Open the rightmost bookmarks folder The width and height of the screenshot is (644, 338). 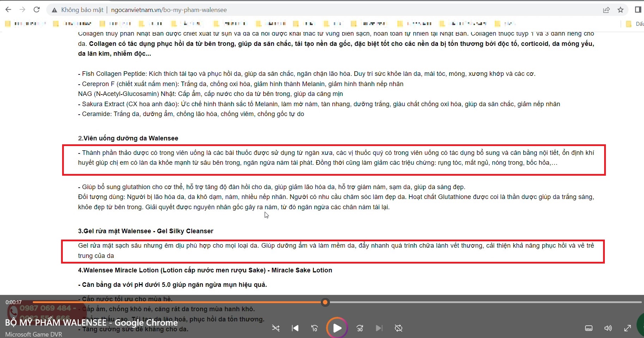[x=634, y=24]
